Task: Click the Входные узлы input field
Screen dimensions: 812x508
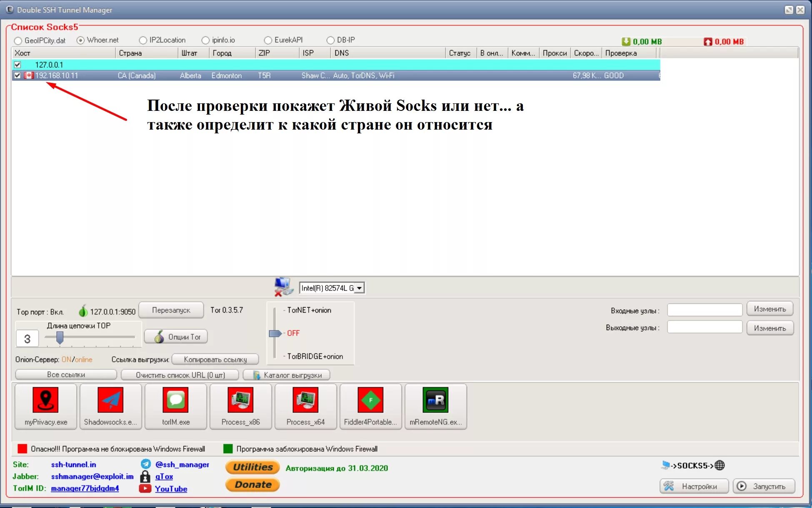Action: (x=705, y=310)
